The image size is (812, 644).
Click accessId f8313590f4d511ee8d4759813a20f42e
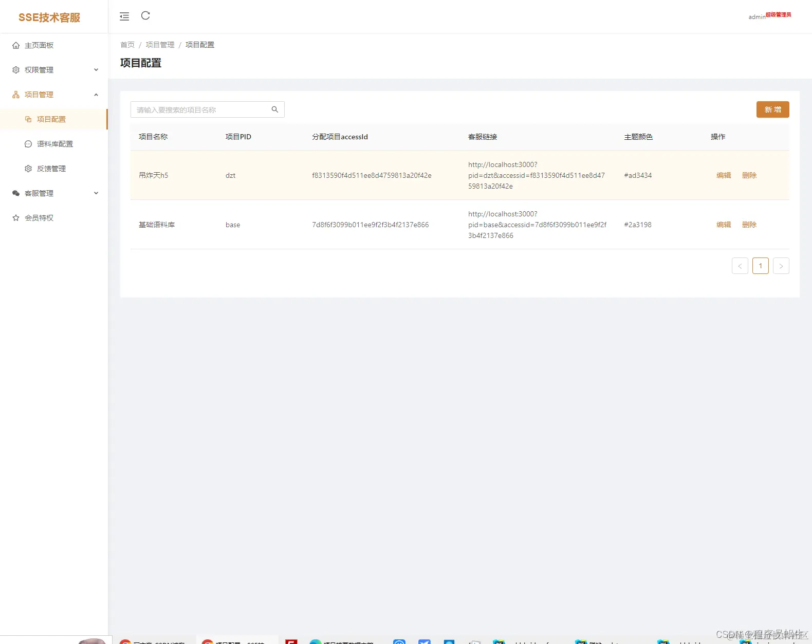372,175
